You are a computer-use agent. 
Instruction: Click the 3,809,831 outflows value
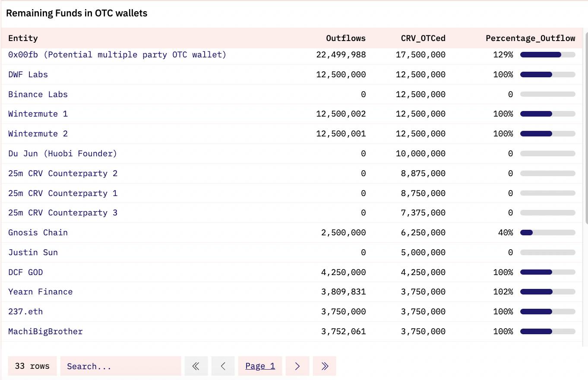(x=344, y=292)
